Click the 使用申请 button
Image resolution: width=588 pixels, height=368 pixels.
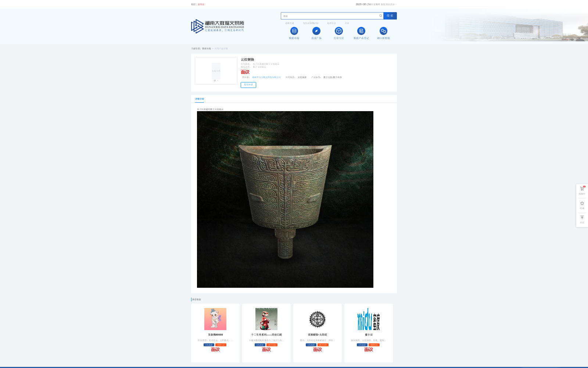[248, 85]
